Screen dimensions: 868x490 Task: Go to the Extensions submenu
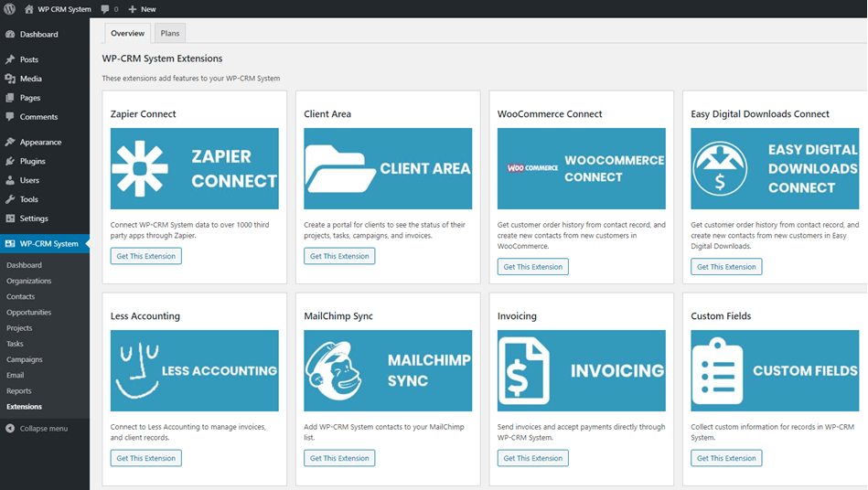[24, 407]
